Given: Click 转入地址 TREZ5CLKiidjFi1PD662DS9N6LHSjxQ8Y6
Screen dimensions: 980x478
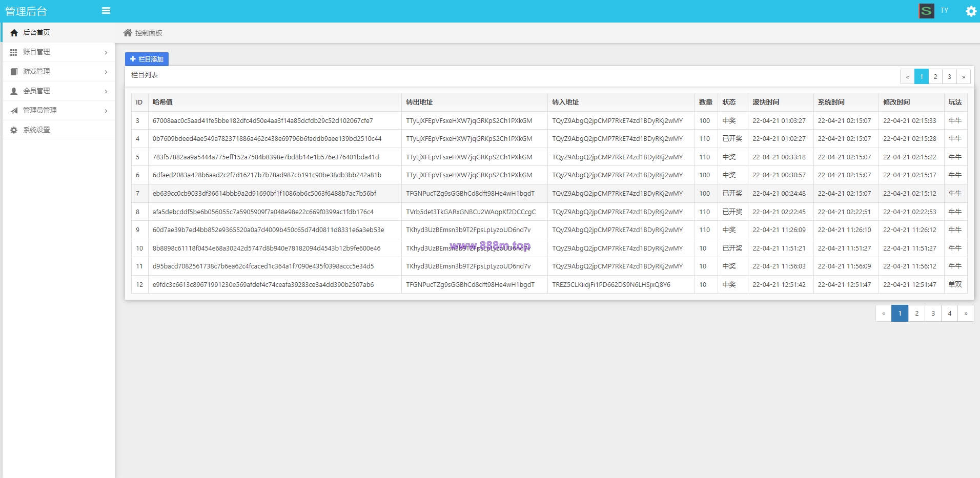Looking at the screenshot, I should 611,285.
